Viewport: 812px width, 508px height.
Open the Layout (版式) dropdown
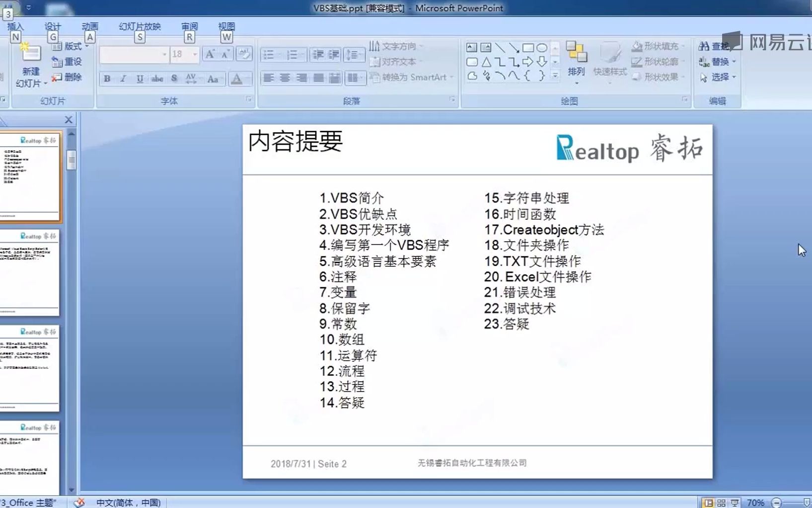(71, 46)
